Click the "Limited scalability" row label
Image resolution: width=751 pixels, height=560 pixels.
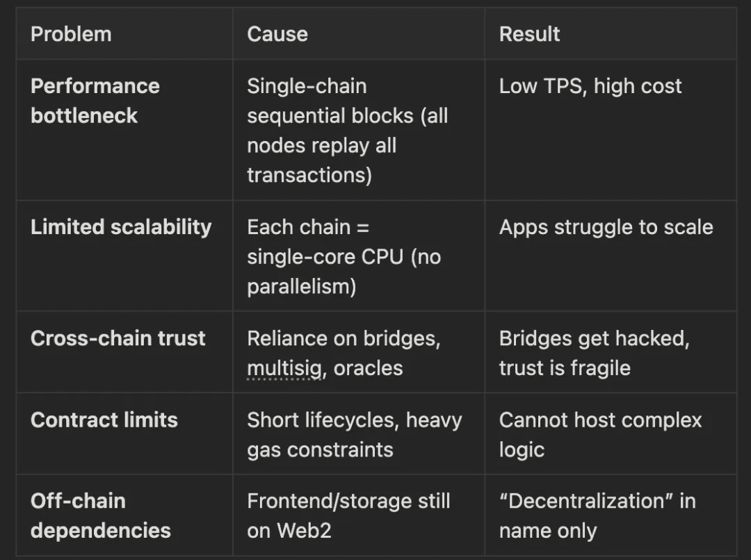point(121,227)
